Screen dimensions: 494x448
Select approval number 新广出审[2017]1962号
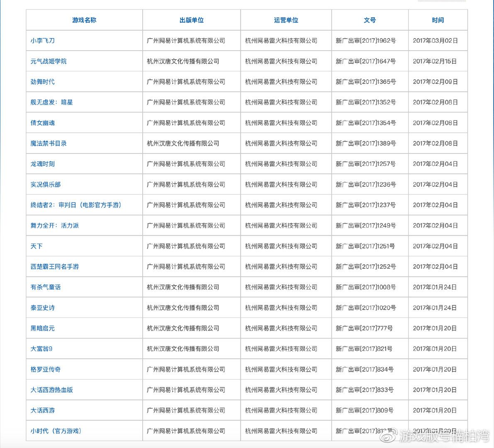pyautogui.click(x=366, y=41)
